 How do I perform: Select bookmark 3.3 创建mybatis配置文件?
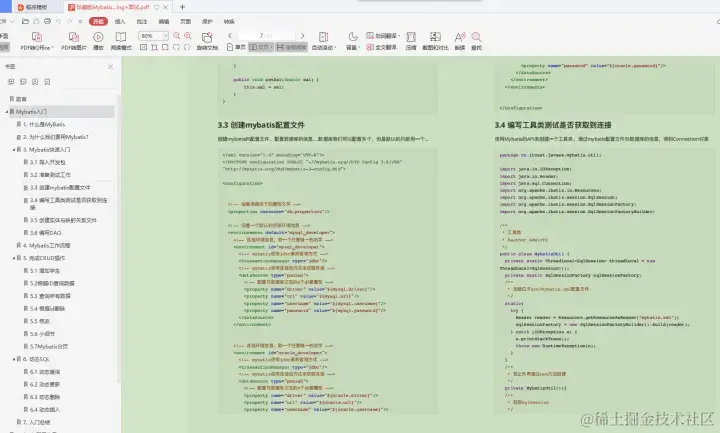[x=60, y=187]
